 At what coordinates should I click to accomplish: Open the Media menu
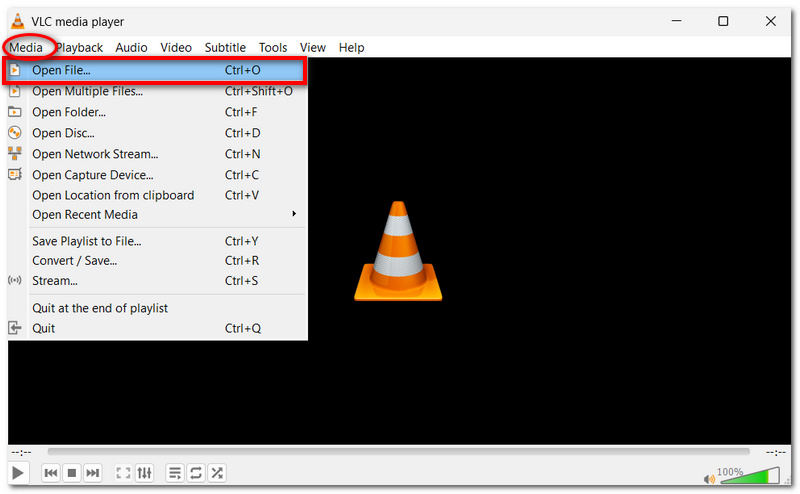click(26, 47)
